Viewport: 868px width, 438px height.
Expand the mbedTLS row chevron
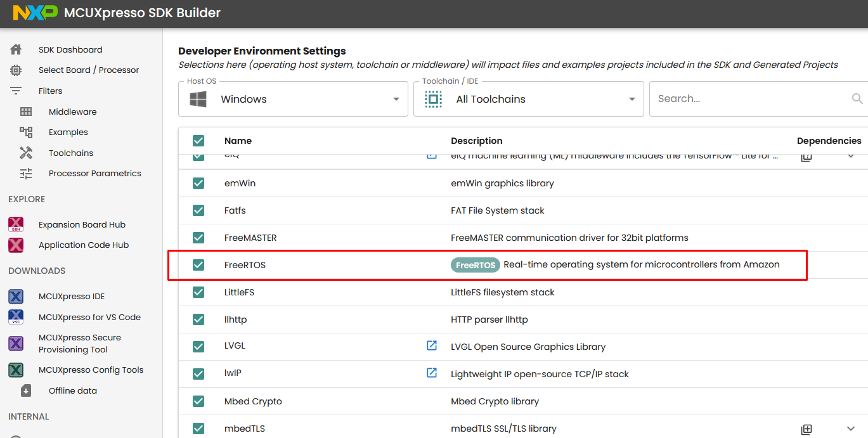click(x=851, y=428)
